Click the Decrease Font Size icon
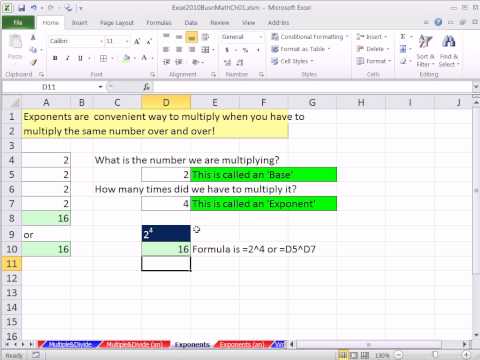 pos(149,41)
